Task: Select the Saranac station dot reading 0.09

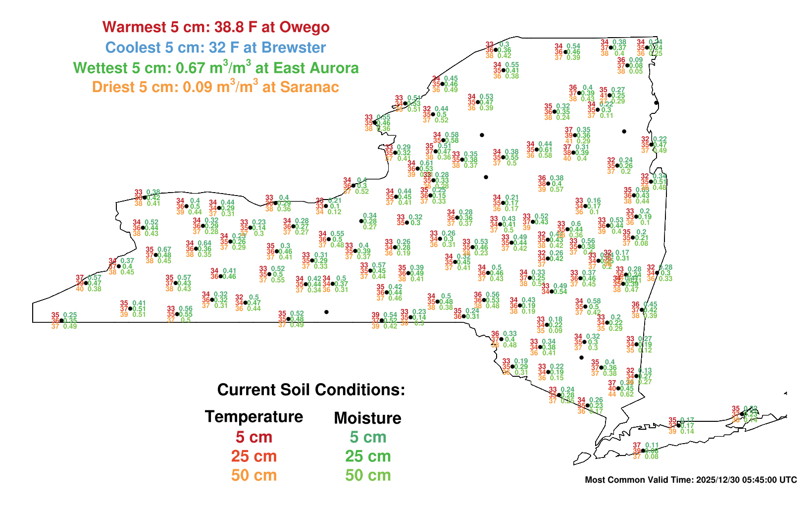Action: (x=627, y=65)
